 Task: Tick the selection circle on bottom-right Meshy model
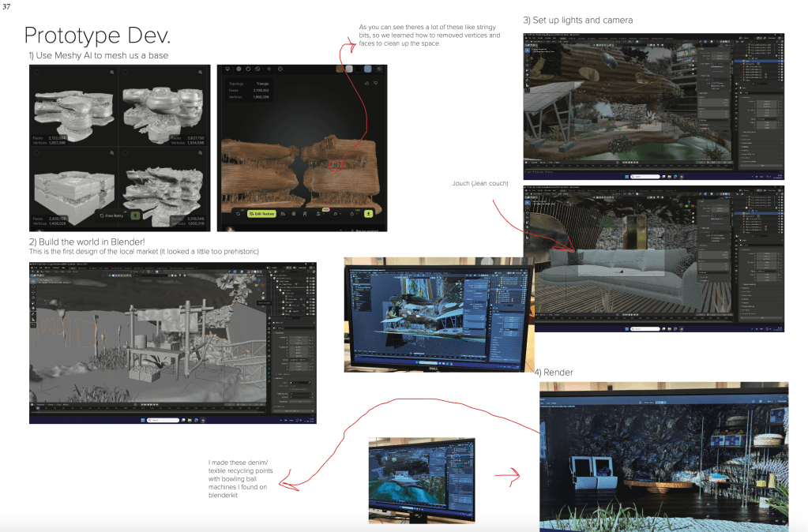point(126,154)
